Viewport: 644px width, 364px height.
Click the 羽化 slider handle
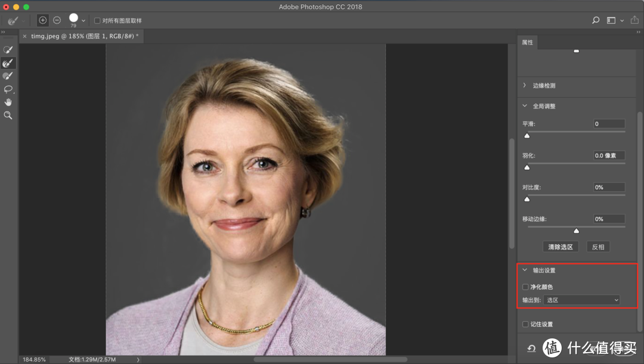pyautogui.click(x=527, y=167)
